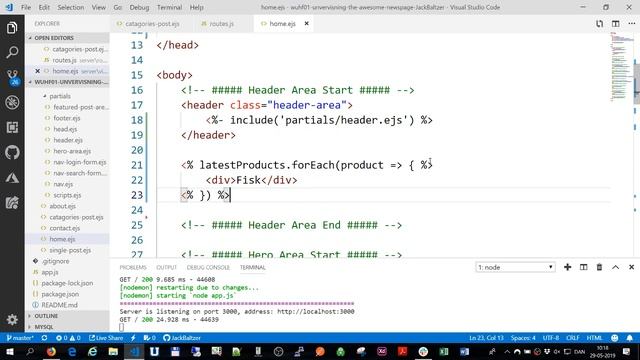Open the Explorer view in activity bar
Screen dimensions: 640x360
point(12,28)
